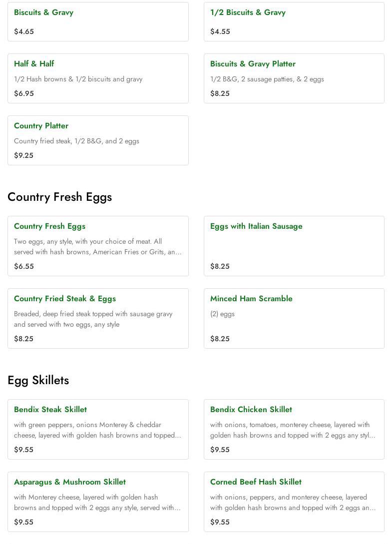
Task: Open the Half & Half menu item
Action: [x=34, y=64]
